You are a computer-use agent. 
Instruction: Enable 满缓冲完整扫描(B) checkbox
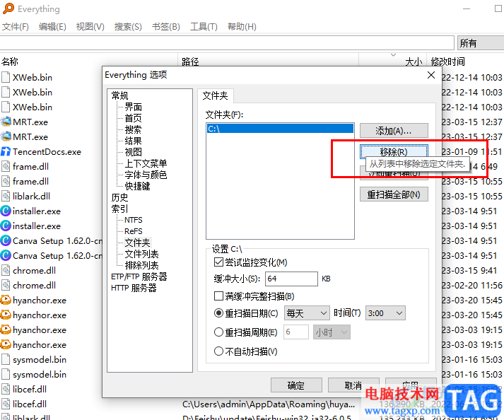(218, 296)
